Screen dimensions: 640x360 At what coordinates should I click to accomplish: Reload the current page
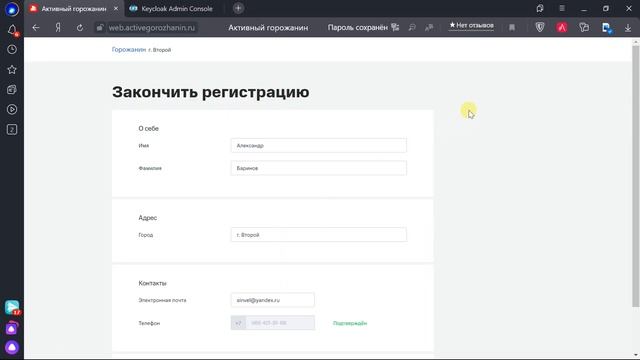[x=80, y=28]
